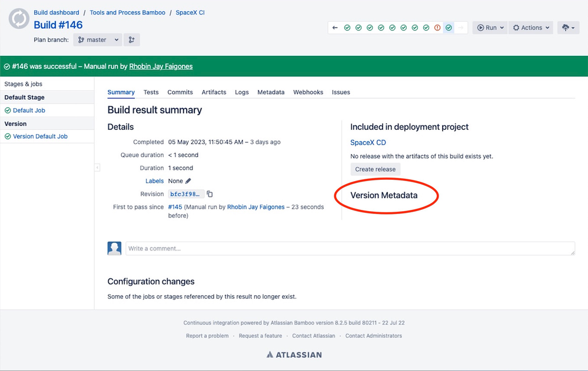
Task: Open the Actions dropdown menu
Action: tap(531, 28)
